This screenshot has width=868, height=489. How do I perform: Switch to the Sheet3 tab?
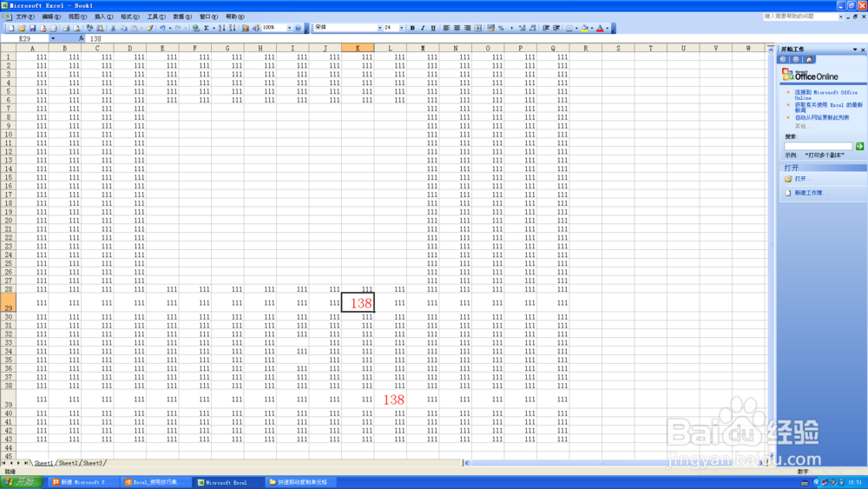pyautogui.click(x=93, y=463)
